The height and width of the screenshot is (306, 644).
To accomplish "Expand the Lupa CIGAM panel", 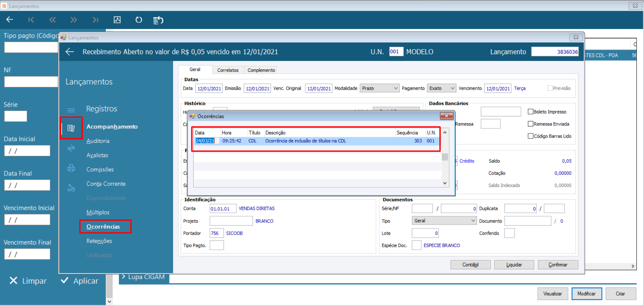I will pyautogui.click(x=144, y=277).
